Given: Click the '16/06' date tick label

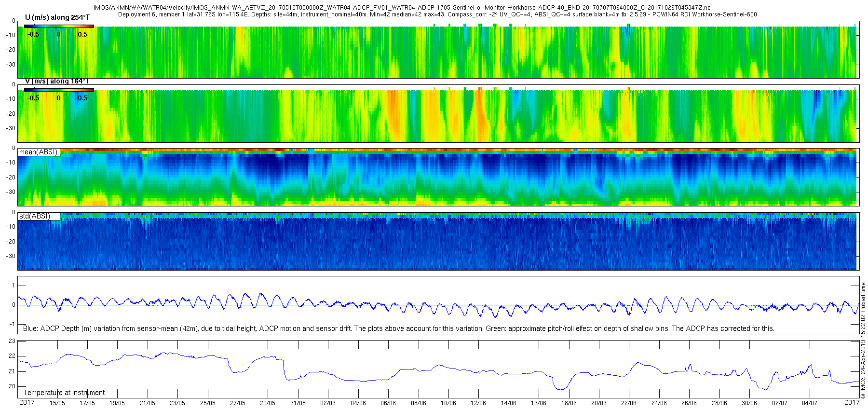Looking at the screenshot, I should [x=539, y=403].
